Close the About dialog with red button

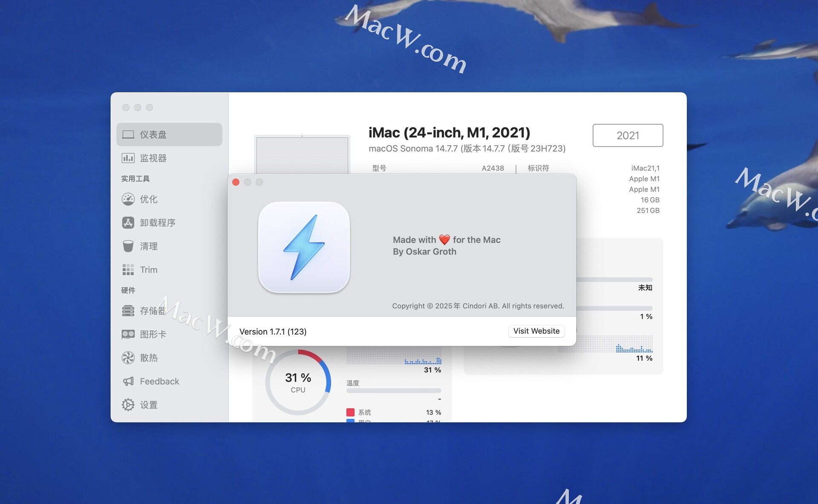[x=236, y=182]
